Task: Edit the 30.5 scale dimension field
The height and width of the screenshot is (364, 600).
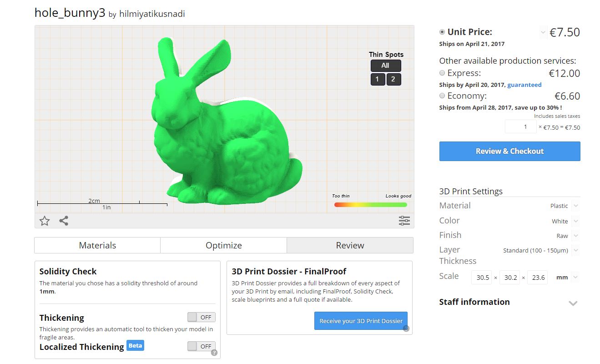Action: 483,277
